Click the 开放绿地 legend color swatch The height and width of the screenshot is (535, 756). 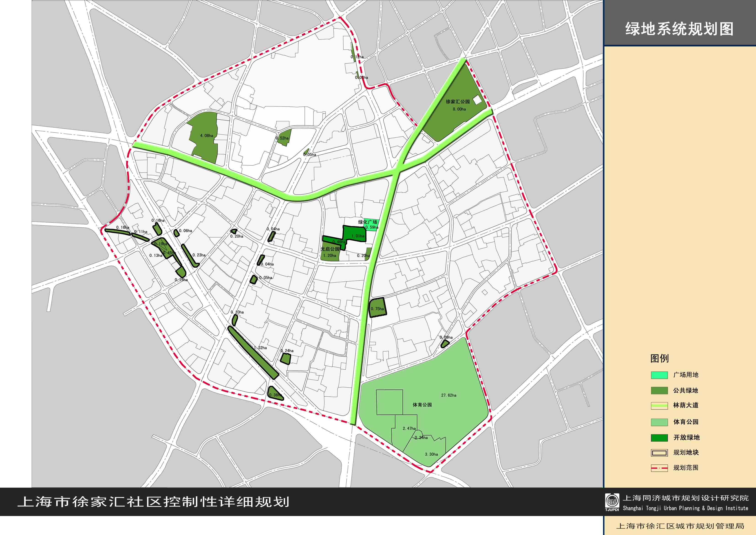tap(659, 438)
